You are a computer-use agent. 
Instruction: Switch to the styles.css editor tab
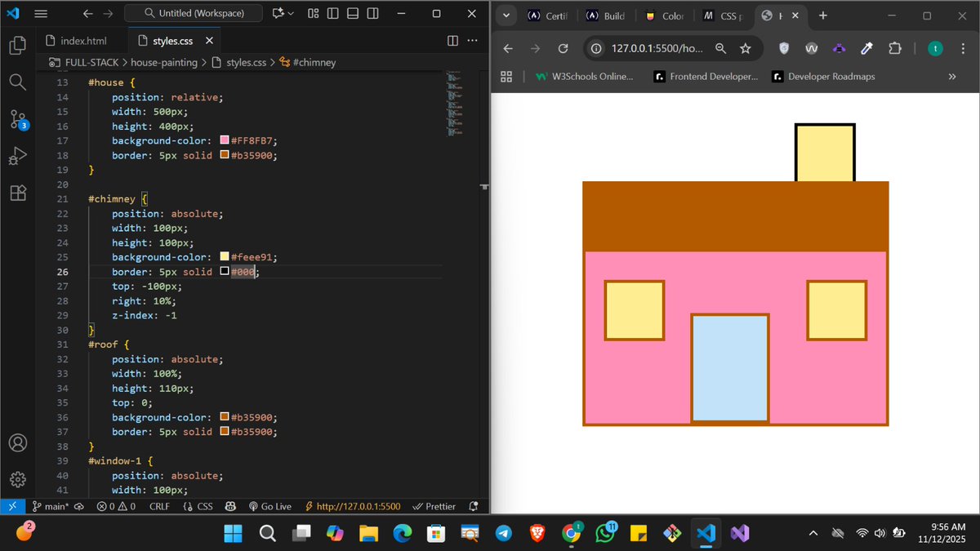click(x=173, y=41)
